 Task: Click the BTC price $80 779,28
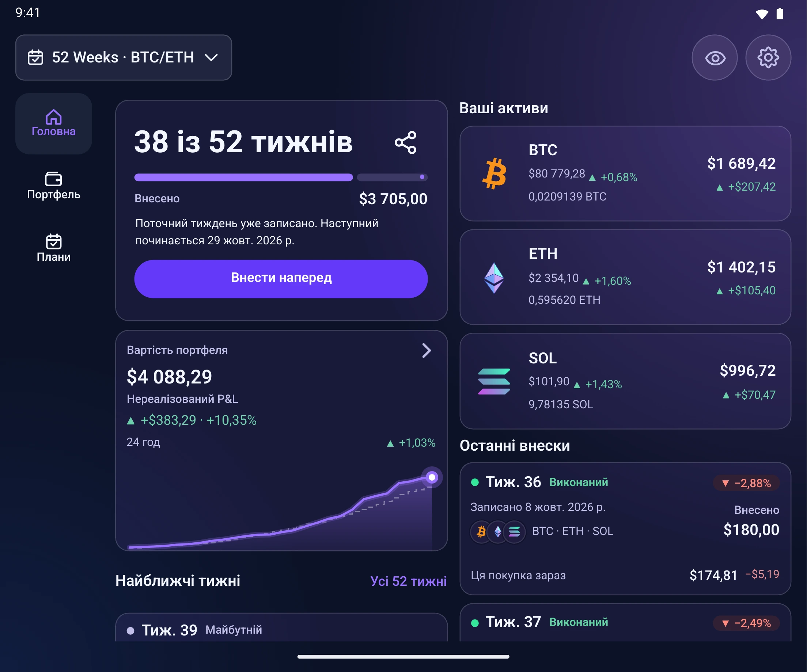556,173
